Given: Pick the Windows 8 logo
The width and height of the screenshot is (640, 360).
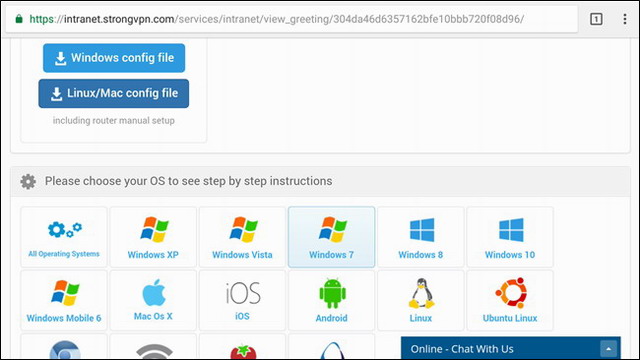Looking at the screenshot, I should click(x=422, y=230).
